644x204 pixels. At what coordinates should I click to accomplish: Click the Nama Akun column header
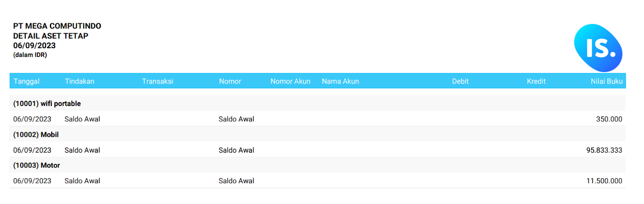(x=340, y=81)
